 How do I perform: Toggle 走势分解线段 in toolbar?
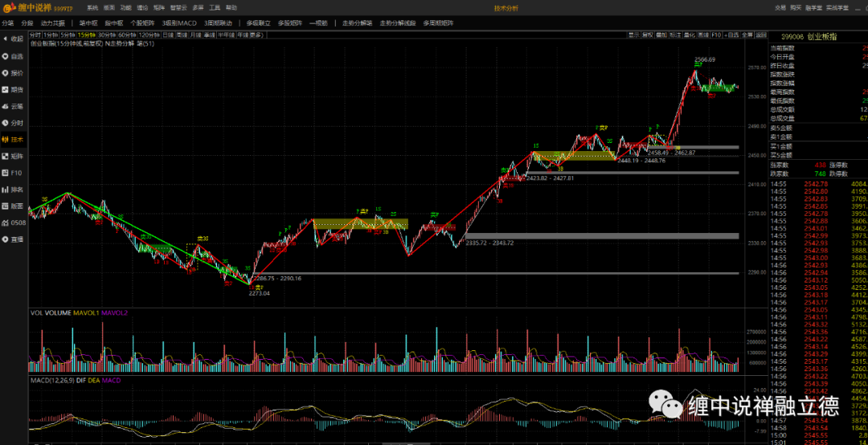point(398,23)
